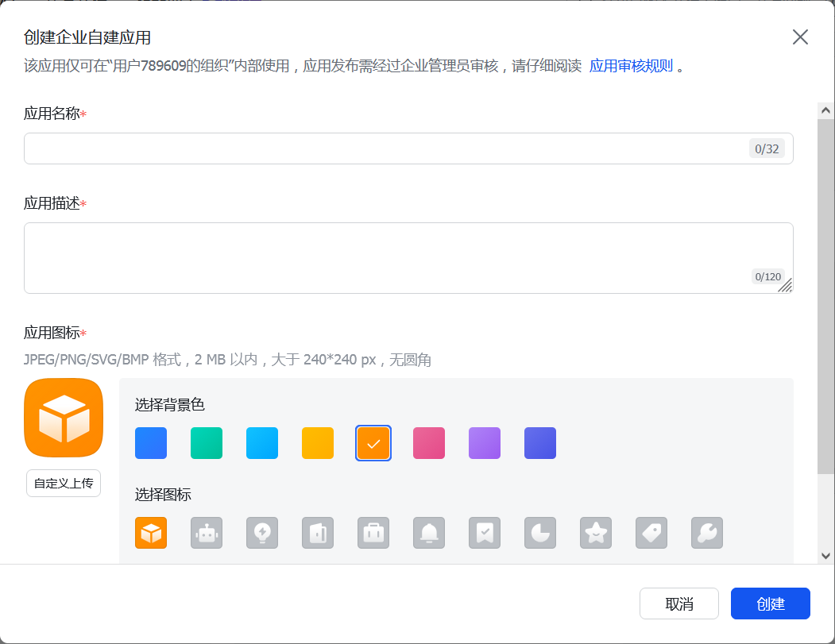
Task: Click the 取消 button
Action: click(679, 604)
